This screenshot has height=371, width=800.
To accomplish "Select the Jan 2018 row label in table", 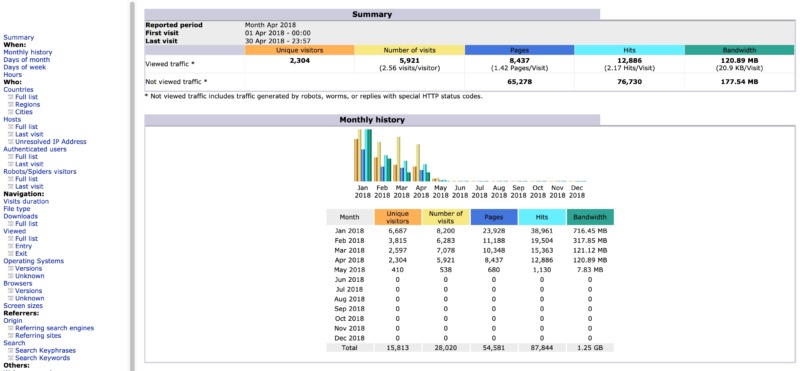I will point(349,231).
